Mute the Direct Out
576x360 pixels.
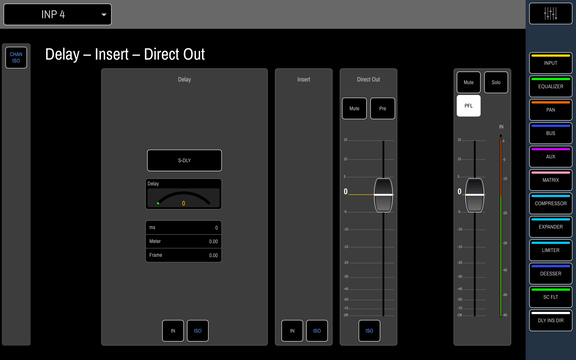point(354,108)
